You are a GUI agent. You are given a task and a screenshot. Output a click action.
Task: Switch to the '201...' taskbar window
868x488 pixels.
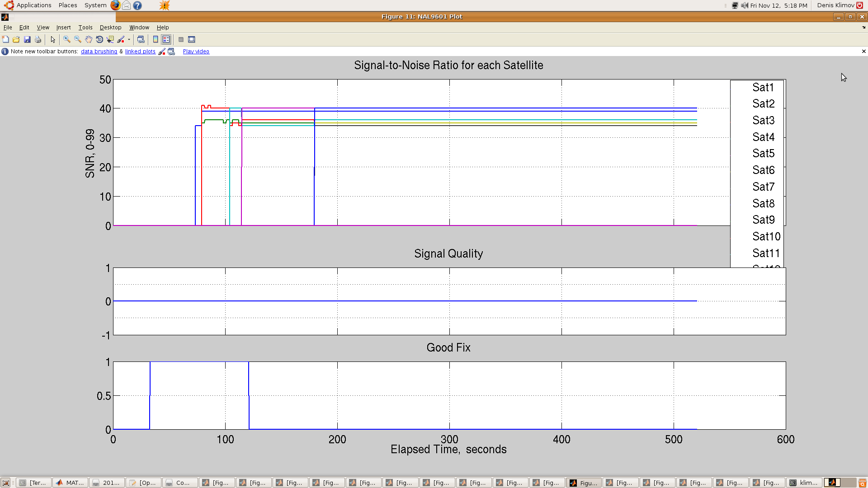pyautogui.click(x=107, y=483)
